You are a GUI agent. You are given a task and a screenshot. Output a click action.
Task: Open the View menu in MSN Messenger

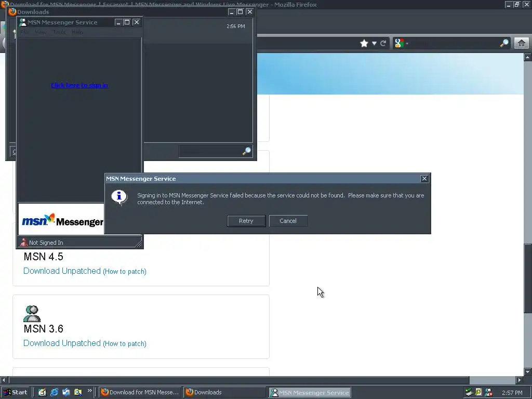(x=41, y=32)
